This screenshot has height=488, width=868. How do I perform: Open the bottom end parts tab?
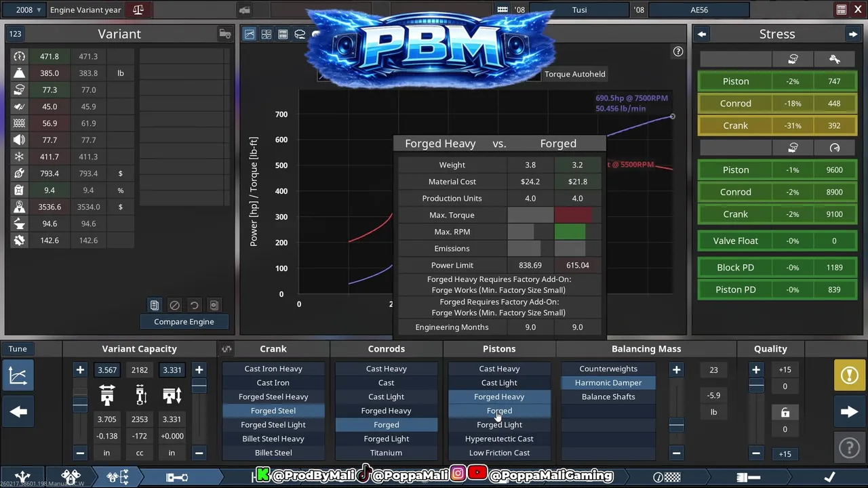(x=118, y=477)
